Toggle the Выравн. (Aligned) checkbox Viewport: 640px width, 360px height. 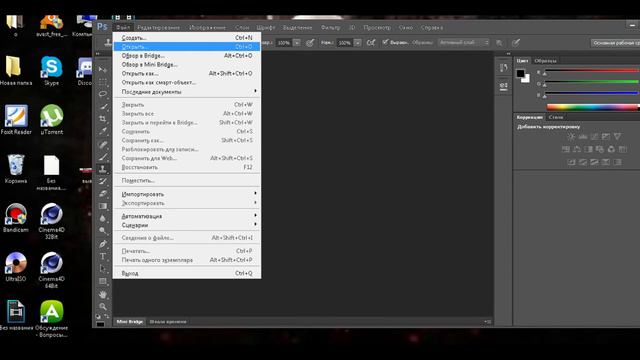click(385, 42)
